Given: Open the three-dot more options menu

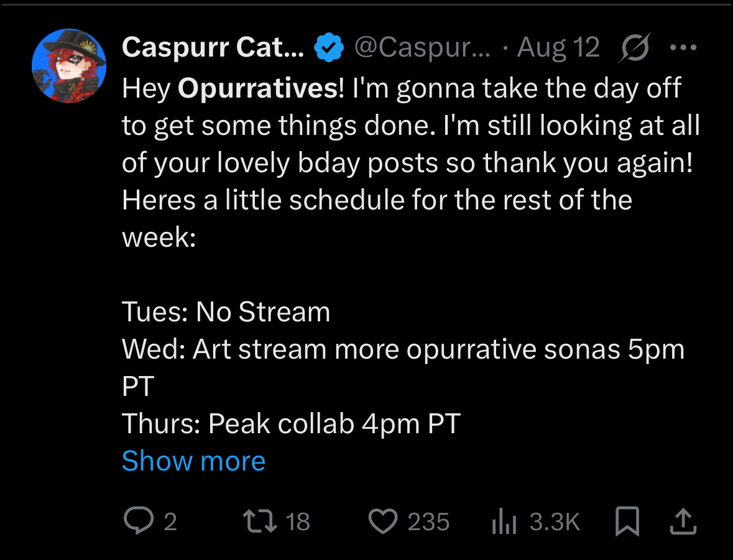Looking at the screenshot, I should [x=683, y=47].
